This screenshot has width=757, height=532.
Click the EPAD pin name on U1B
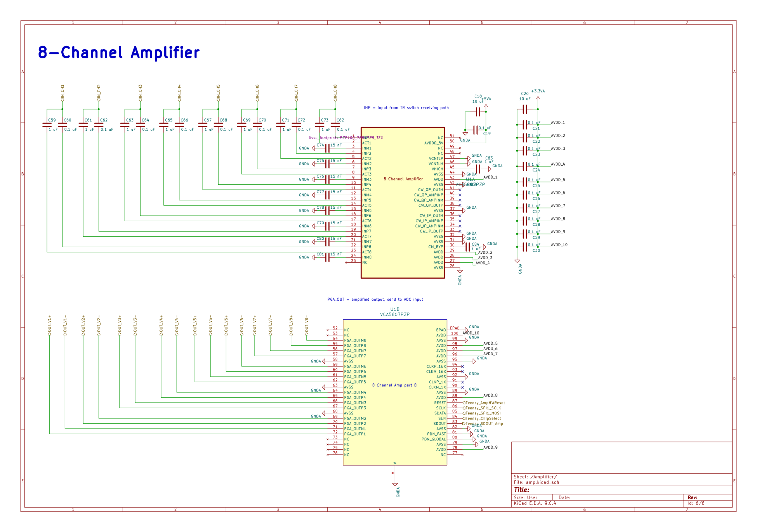pyautogui.click(x=441, y=330)
